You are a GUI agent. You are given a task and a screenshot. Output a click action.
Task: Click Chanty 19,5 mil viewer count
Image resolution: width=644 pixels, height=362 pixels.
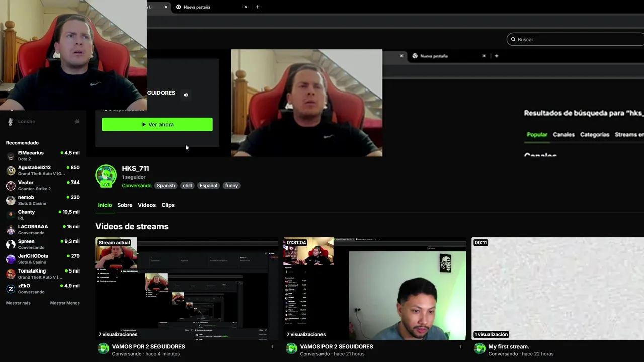[x=69, y=212]
